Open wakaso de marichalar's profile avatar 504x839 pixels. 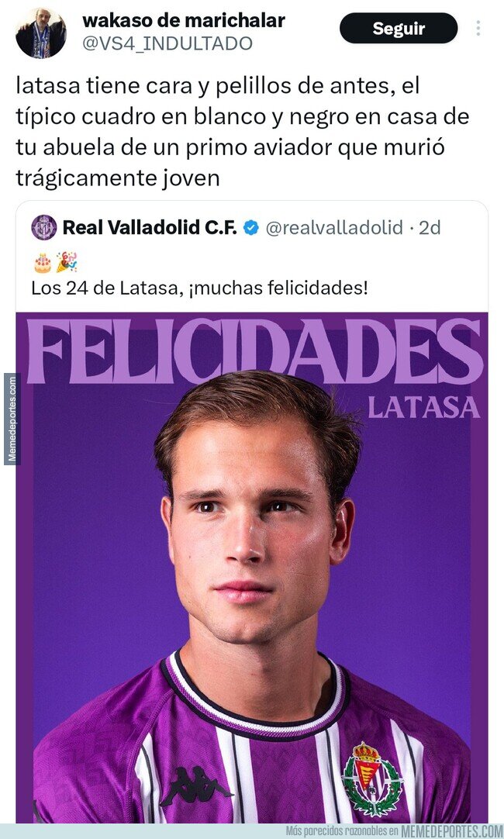[40, 33]
